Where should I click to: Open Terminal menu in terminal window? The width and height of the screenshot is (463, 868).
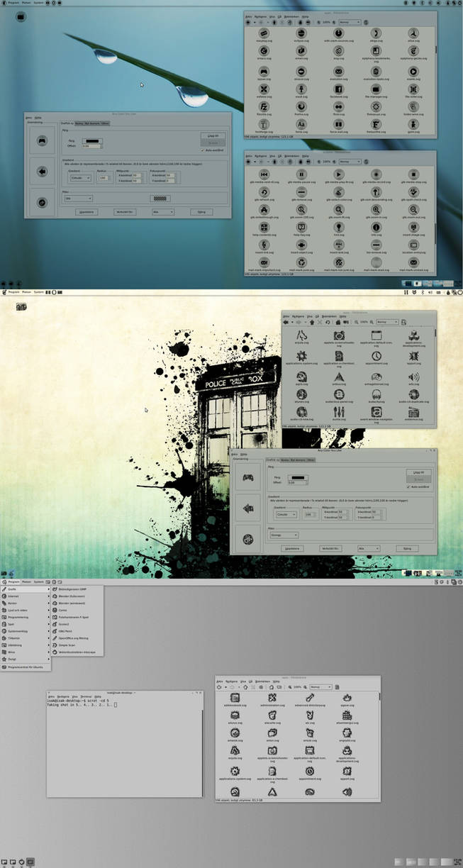click(x=86, y=696)
